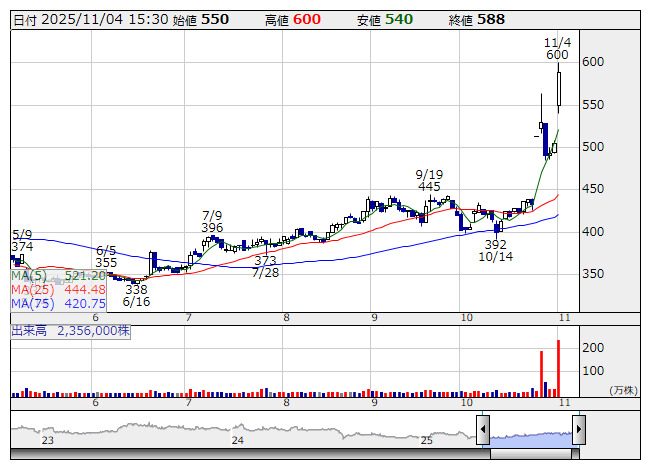Click the tallest red volume bar
Screen dimensions: 653x470
pyautogui.click(x=558, y=368)
